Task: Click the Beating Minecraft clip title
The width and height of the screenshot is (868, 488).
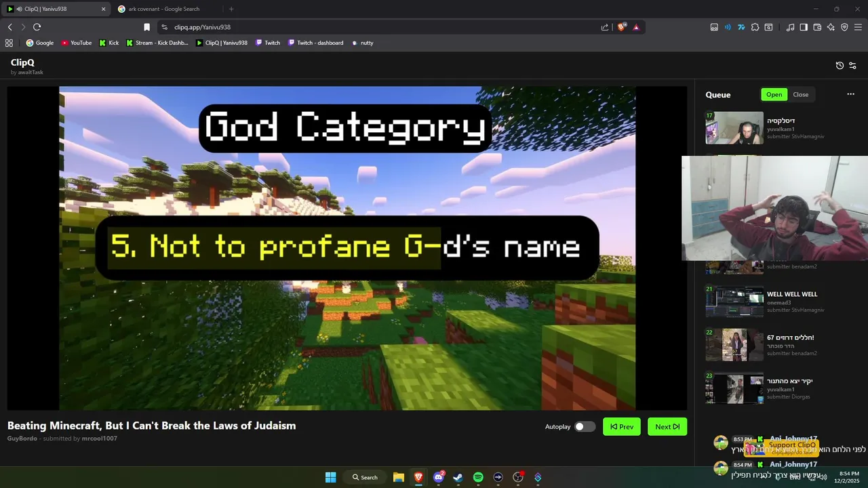Action: [151, 426]
